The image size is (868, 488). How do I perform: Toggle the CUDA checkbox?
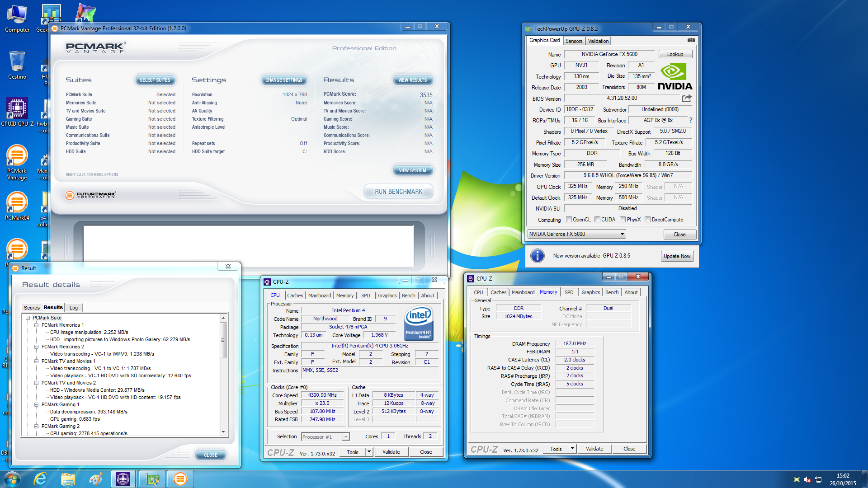click(597, 220)
